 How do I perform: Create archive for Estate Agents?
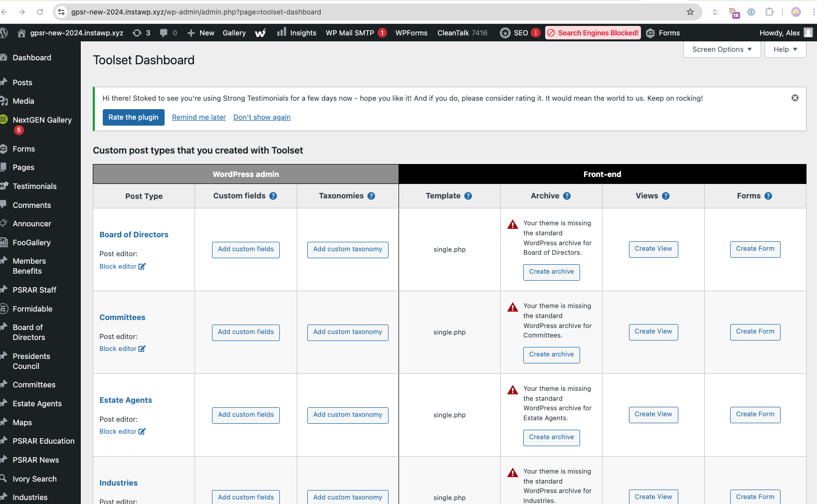(552, 437)
